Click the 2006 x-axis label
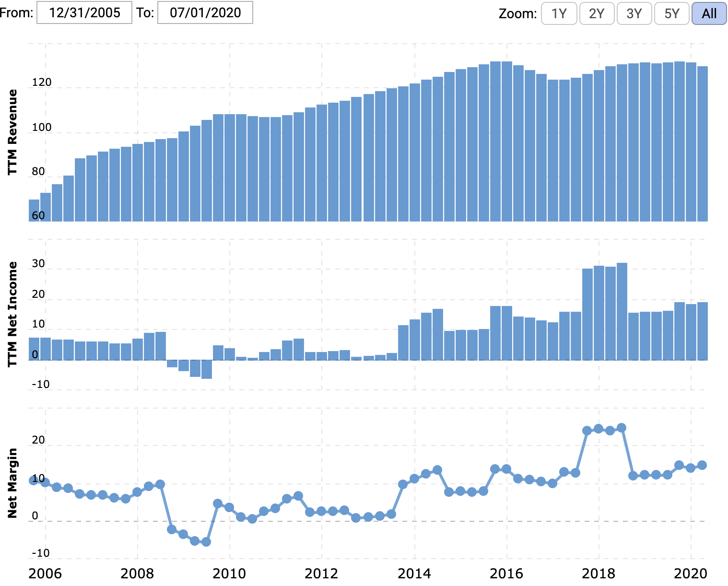Screen dimensions: 728x586 coord(45,574)
